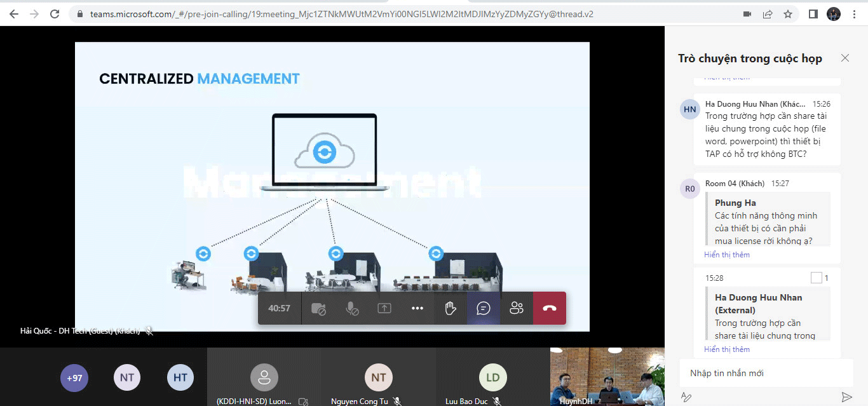
Task: Unmute your microphone
Action: (351, 308)
